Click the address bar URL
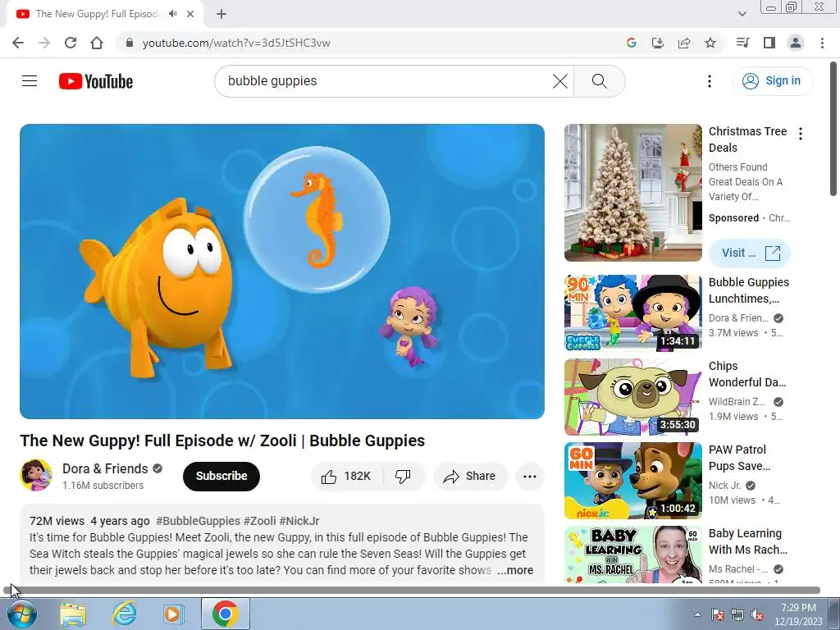 pos(236,43)
